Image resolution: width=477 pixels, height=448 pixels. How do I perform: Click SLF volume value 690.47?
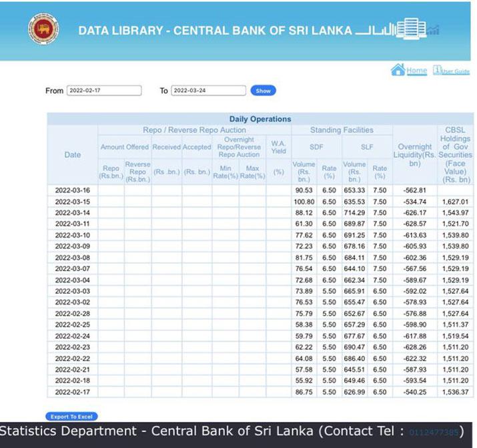(x=354, y=347)
